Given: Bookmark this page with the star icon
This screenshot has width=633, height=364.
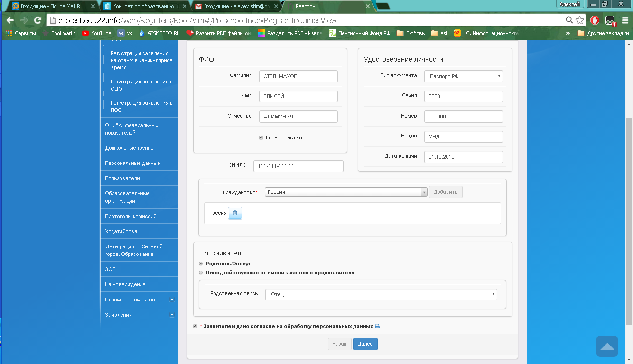Looking at the screenshot, I should [579, 20].
